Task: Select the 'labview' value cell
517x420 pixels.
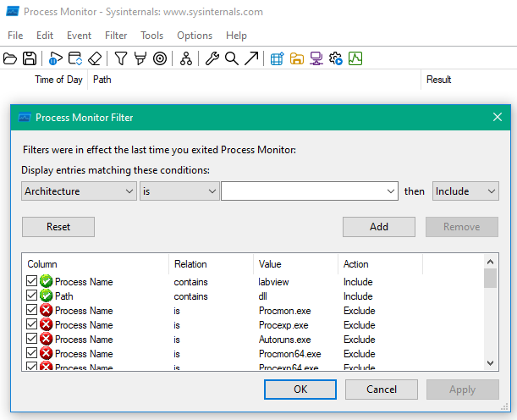Action: point(273,282)
